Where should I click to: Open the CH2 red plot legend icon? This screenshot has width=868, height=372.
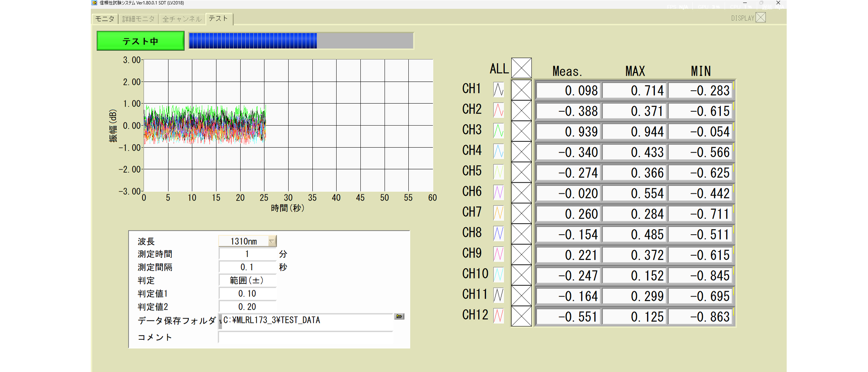click(498, 110)
